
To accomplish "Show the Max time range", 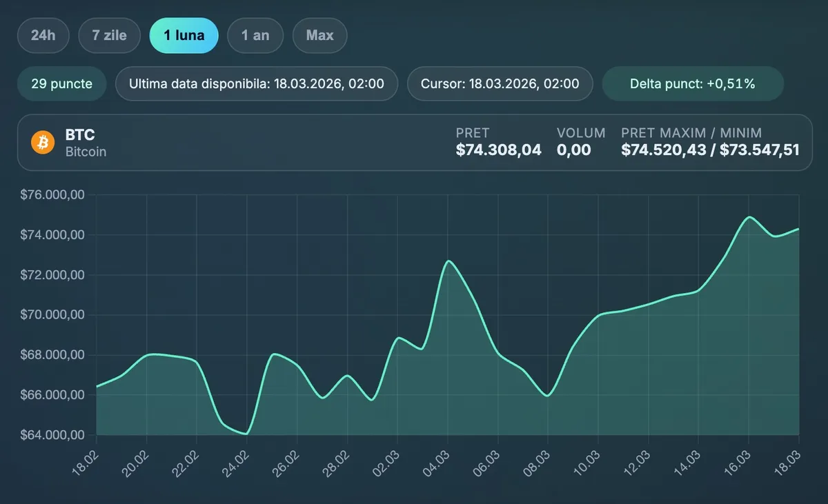I will click(320, 35).
